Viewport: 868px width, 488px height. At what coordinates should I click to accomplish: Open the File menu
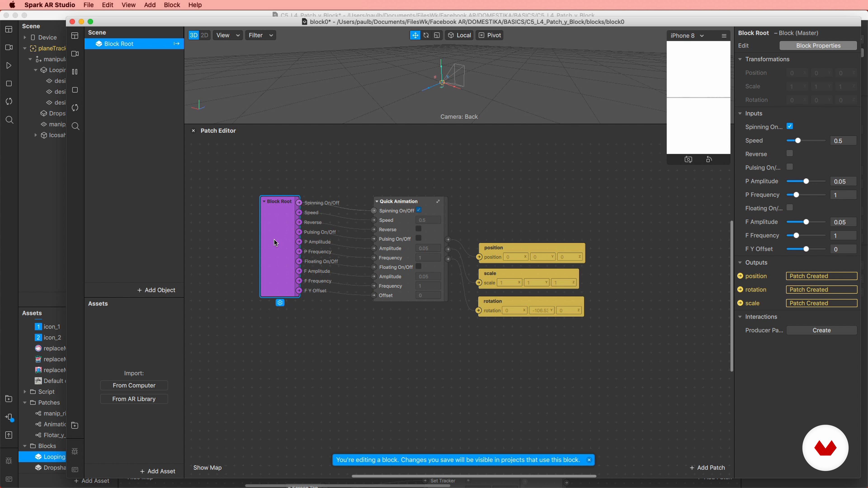[88, 5]
